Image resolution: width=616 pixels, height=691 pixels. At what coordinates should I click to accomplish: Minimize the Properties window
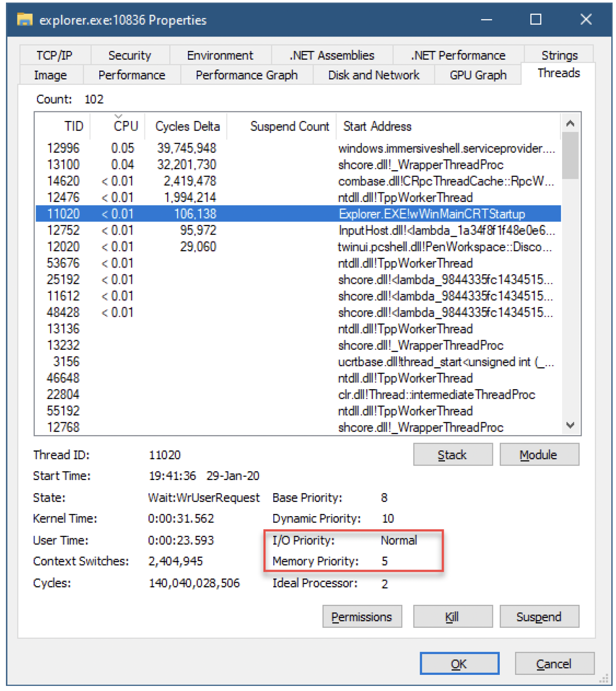[487, 20]
